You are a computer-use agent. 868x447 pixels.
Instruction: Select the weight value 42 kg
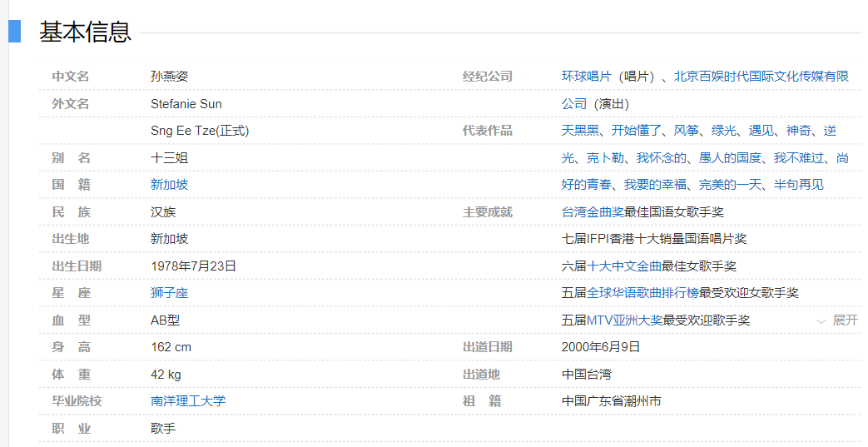[166, 375]
